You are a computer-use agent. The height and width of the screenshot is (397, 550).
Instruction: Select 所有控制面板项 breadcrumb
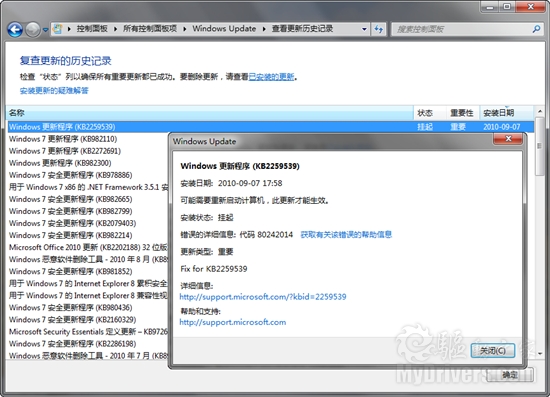point(150,29)
